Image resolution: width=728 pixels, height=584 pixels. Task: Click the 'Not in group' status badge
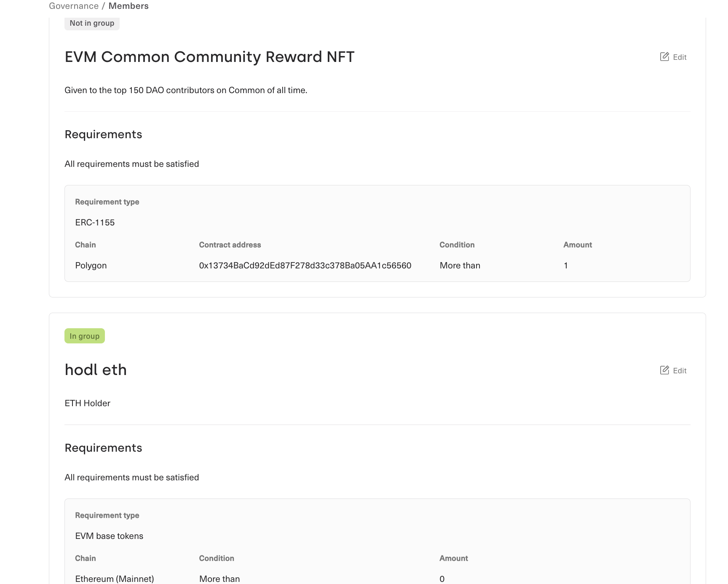pos(92,23)
